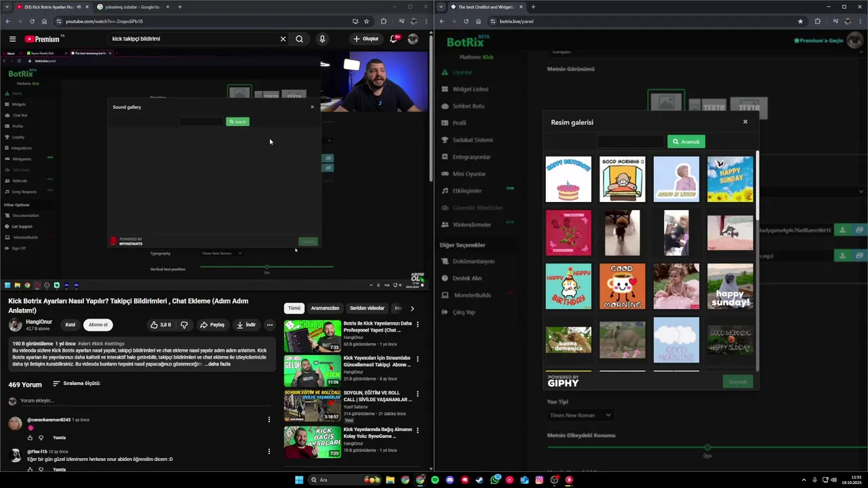Show more YouTube filter chips arrow
Screen dimensions: 868x488
pos(412,308)
